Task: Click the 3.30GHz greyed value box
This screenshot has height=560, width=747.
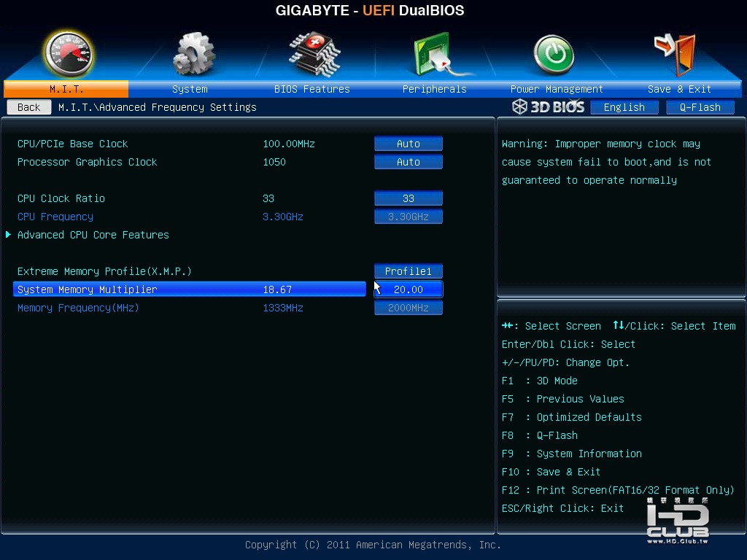Action: [x=409, y=217]
